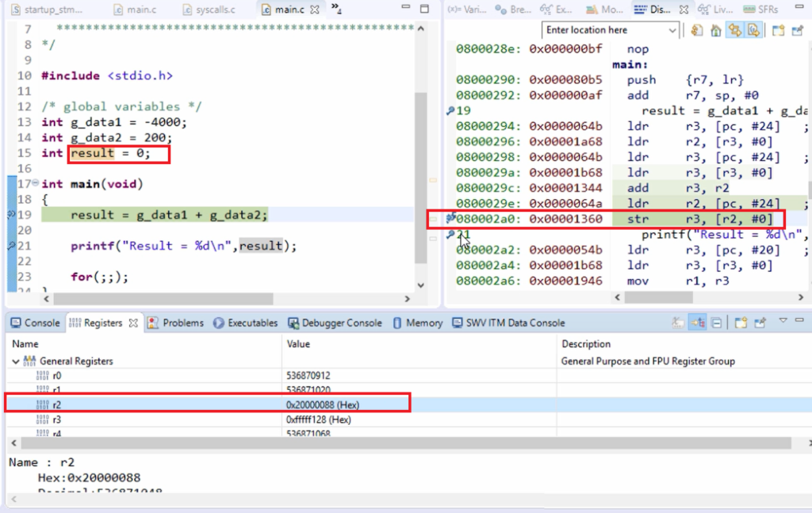
Task: Open the Breakpoints view tab
Action: coord(513,10)
